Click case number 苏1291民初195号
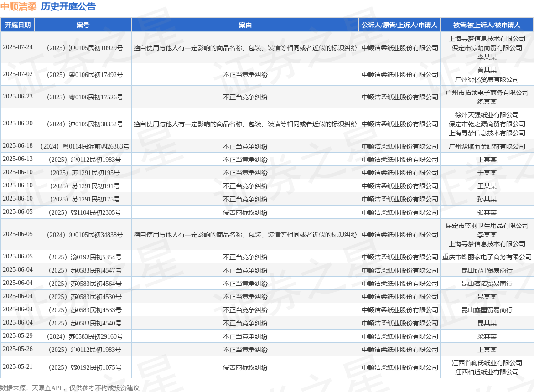534x392 pixels. 85,173
